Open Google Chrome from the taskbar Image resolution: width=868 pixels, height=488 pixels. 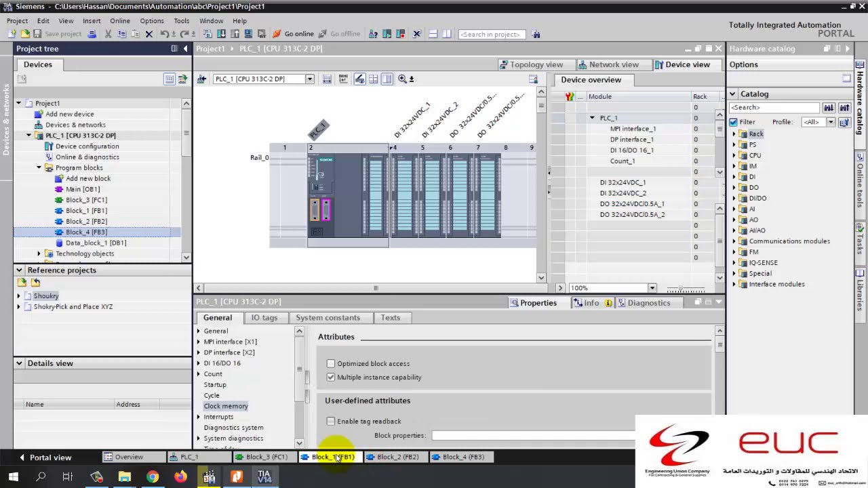pyautogui.click(x=153, y=476)
